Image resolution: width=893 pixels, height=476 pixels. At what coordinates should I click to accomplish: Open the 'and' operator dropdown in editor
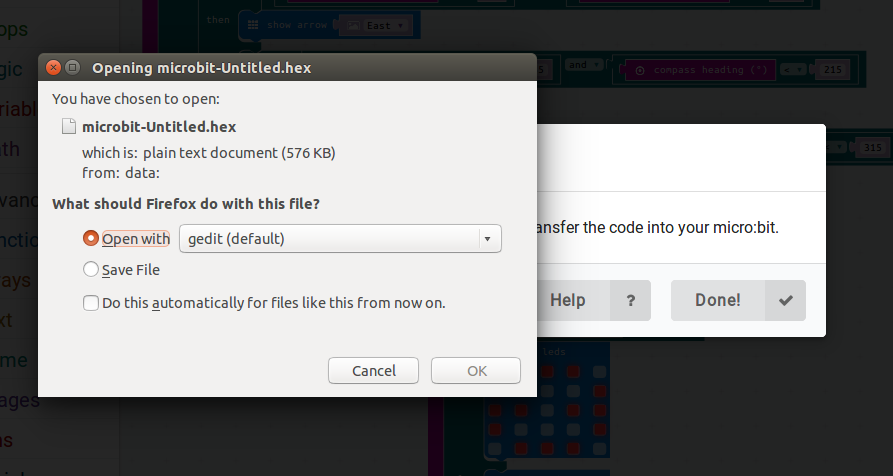[584, 65]
